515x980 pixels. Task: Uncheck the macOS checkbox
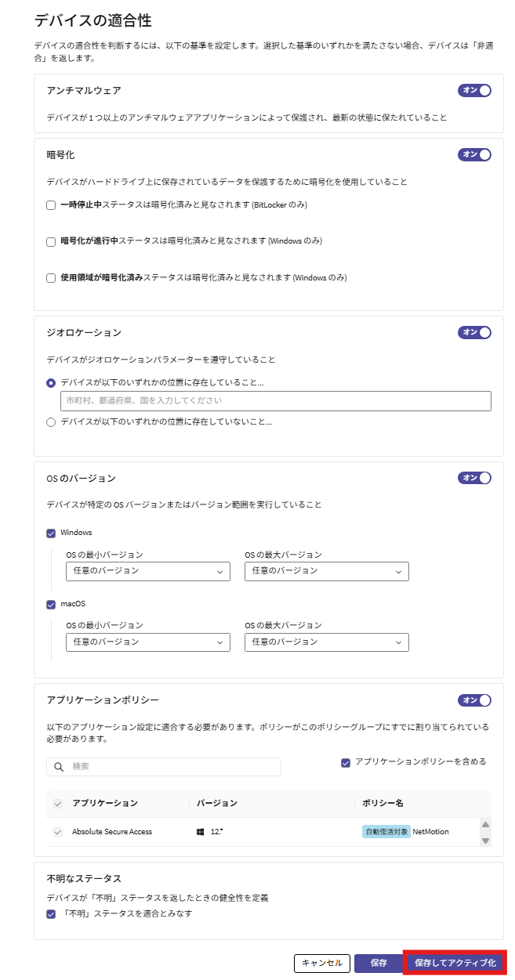coord(51,604)
